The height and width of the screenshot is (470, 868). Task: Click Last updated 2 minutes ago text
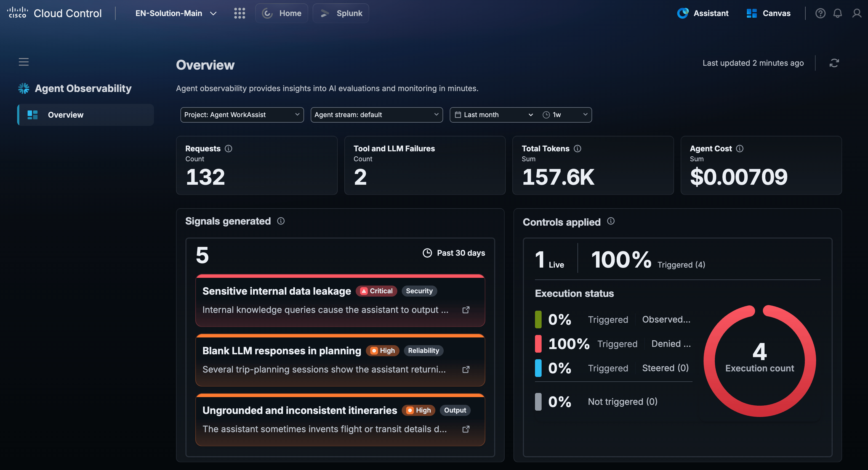coord(753,63)
